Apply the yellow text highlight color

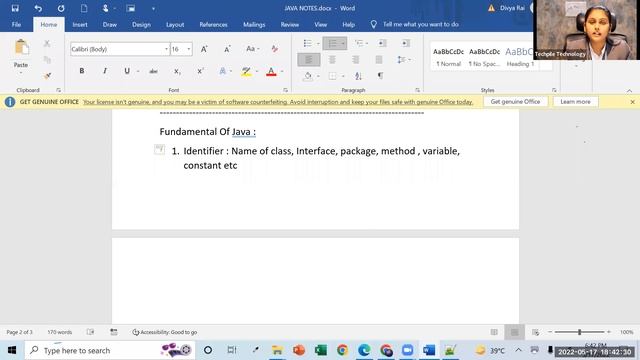coord(246,72)
